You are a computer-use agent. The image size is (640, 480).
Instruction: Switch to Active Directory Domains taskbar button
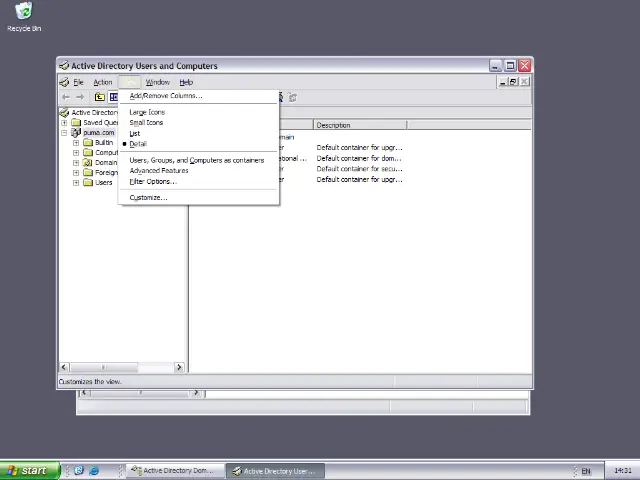[171, 470]
